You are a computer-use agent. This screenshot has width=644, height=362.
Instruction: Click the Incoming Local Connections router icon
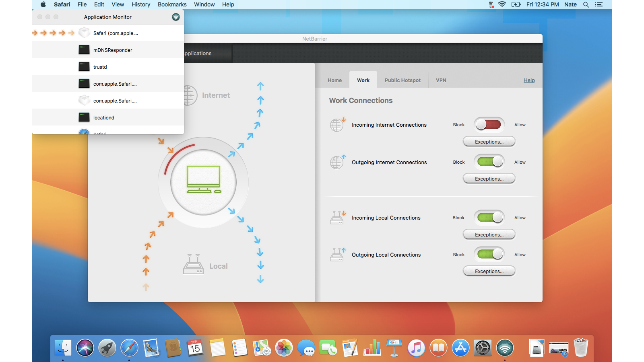click(338, 218)
